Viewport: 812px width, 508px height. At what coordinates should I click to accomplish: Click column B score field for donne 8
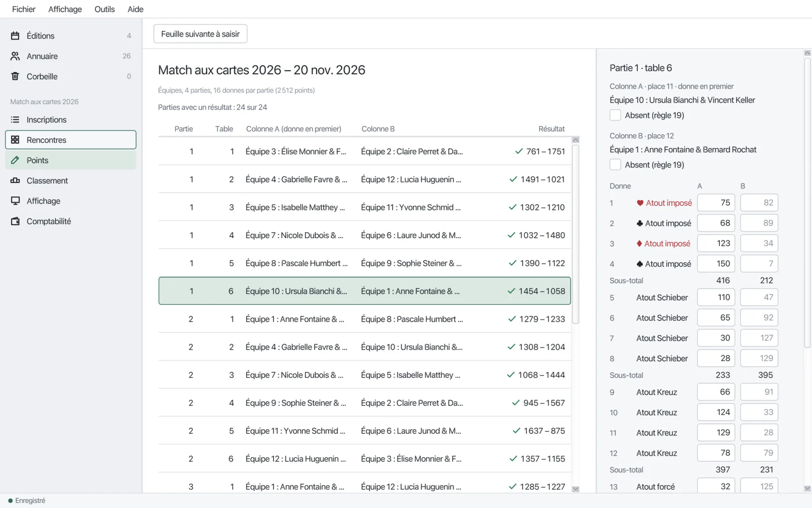(759, 358)
